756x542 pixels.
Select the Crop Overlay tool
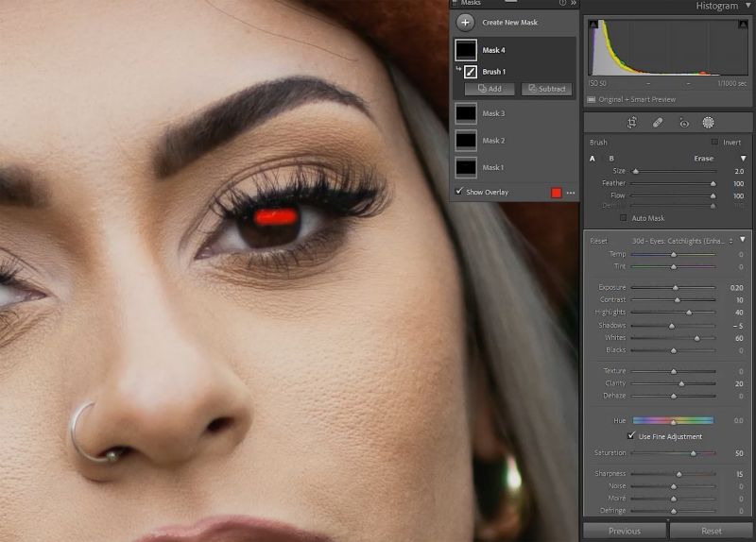[x=632, y=123]
